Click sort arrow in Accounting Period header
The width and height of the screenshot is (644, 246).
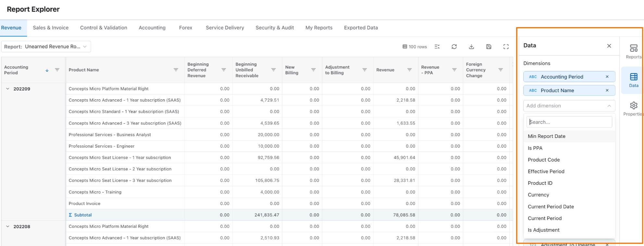click(47, 70)
